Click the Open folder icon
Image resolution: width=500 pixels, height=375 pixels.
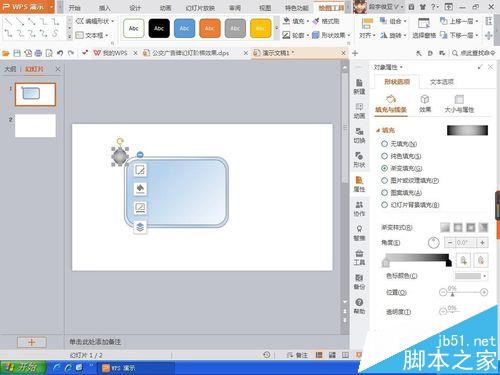[6, 53]
